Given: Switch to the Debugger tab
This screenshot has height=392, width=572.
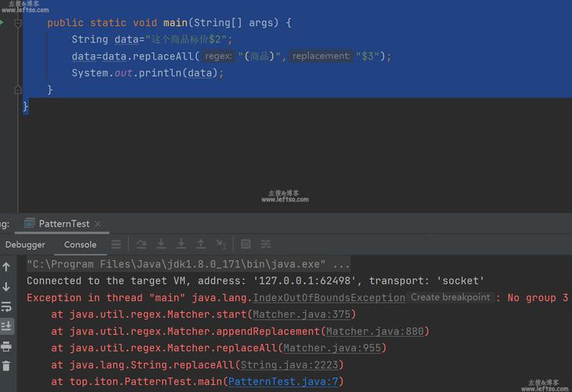Looking at the screenshot, I should tap(25, 245).
